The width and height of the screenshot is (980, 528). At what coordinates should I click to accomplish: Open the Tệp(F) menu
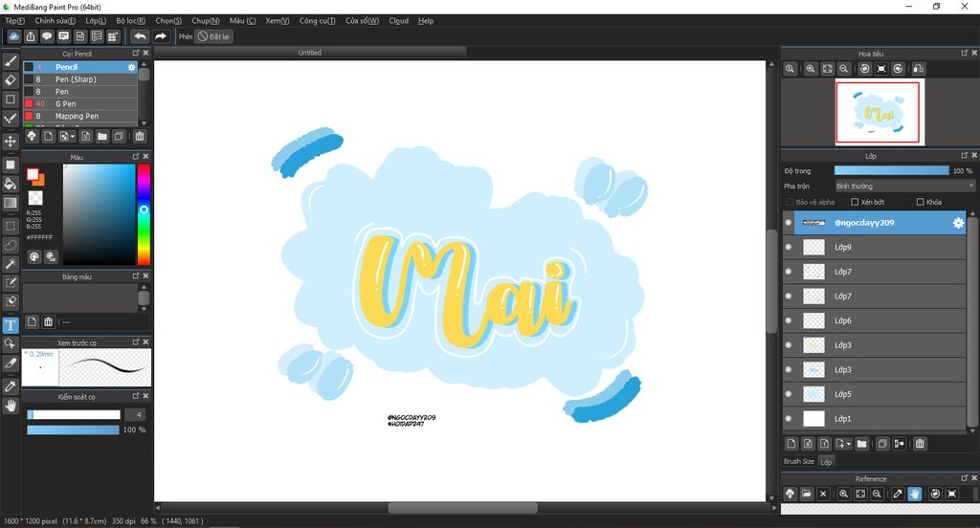[15, 21]
